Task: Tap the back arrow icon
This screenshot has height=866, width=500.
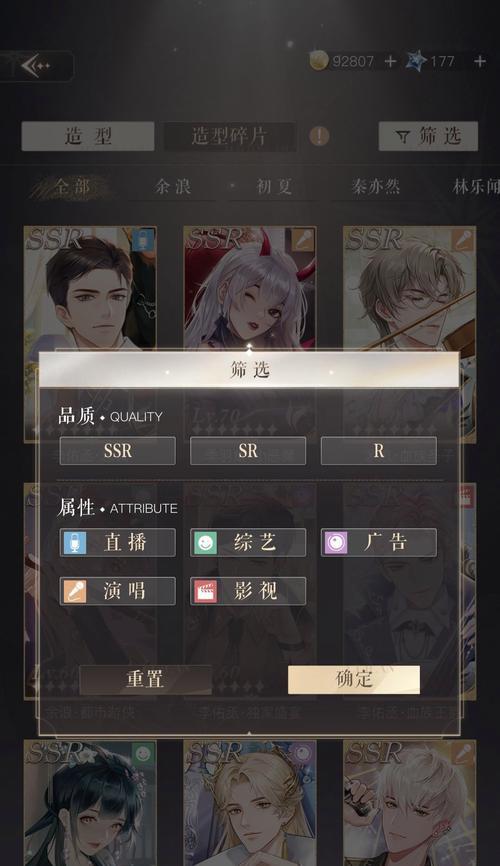Action: [35, 66]
